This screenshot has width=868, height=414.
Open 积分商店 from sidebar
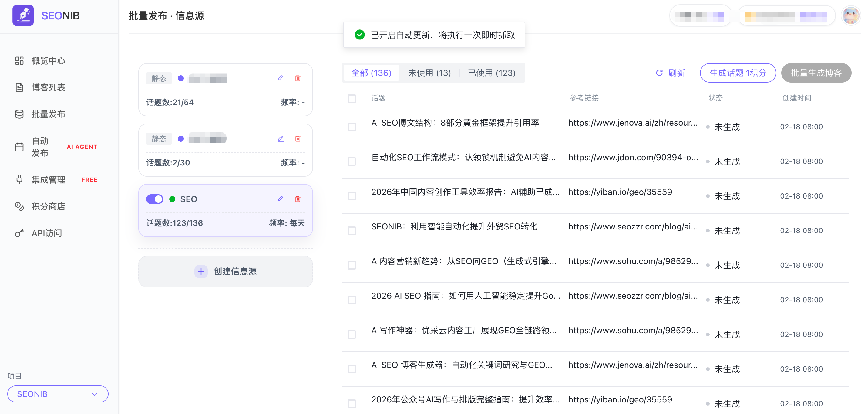point(48,206)
